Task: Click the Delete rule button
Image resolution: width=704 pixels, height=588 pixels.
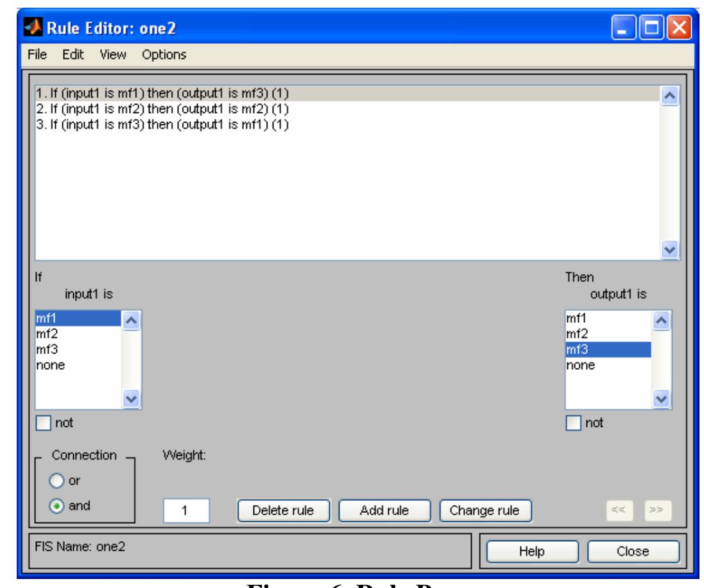Action: pos(283,510)
